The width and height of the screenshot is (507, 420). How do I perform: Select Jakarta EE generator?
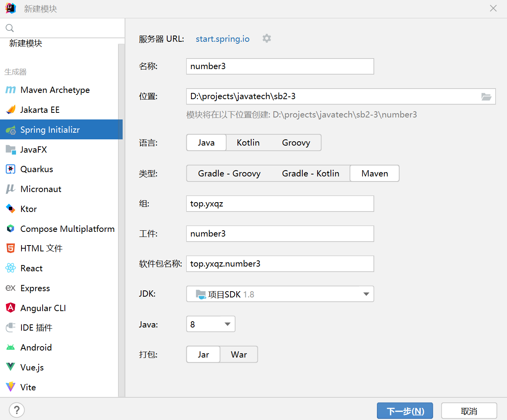point(40,110)
